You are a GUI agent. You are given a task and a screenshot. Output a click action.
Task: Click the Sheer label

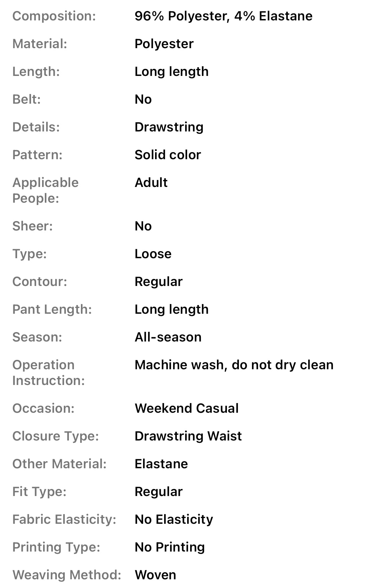32,226
